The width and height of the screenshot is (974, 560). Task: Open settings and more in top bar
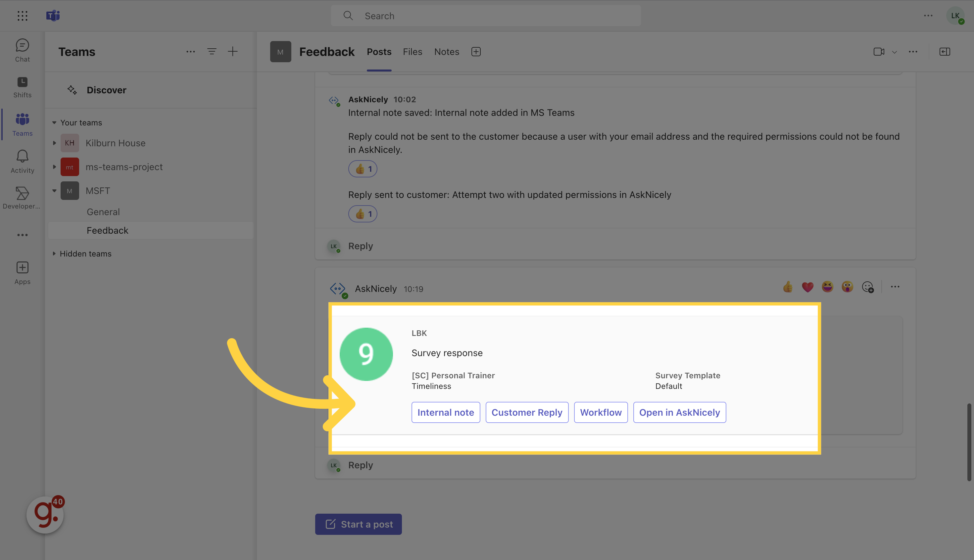(928, 16)
